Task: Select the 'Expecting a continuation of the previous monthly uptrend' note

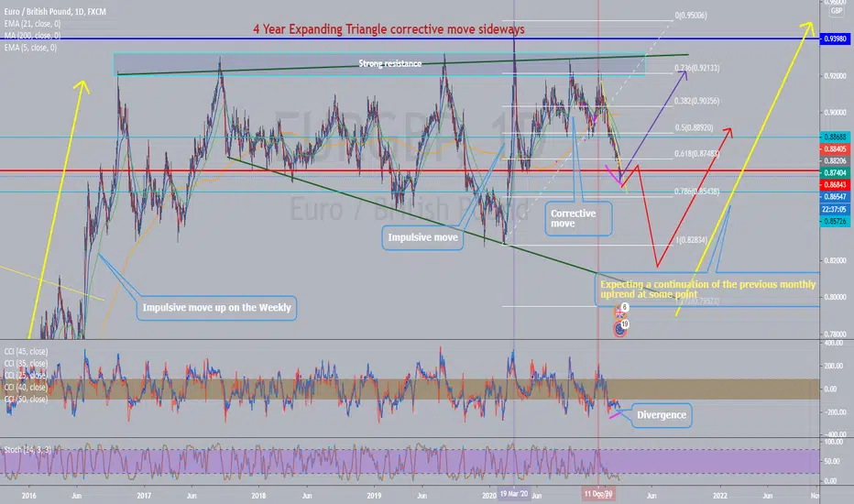Action: coord(707,290)
